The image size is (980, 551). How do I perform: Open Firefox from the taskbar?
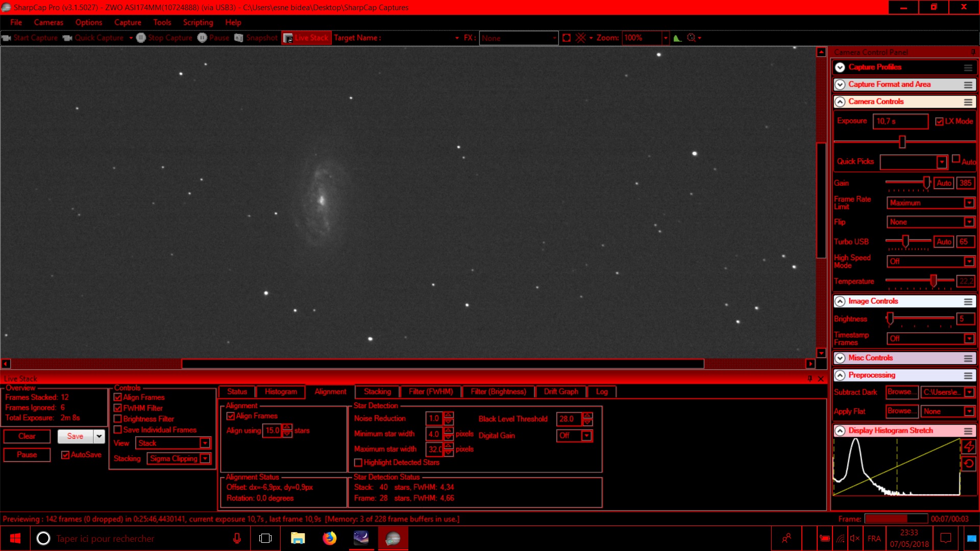click(330, 538)
